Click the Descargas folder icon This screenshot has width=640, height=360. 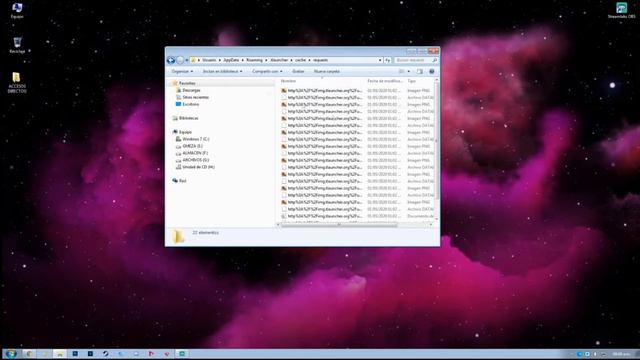point(178,90)
